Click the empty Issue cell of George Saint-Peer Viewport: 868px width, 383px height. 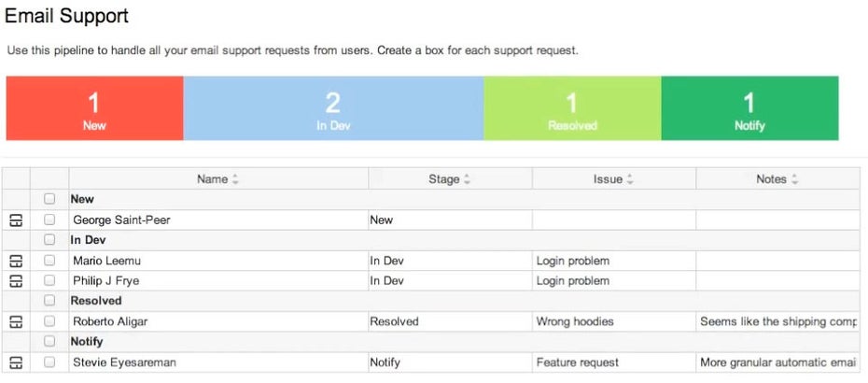click(x=614, y=220)
